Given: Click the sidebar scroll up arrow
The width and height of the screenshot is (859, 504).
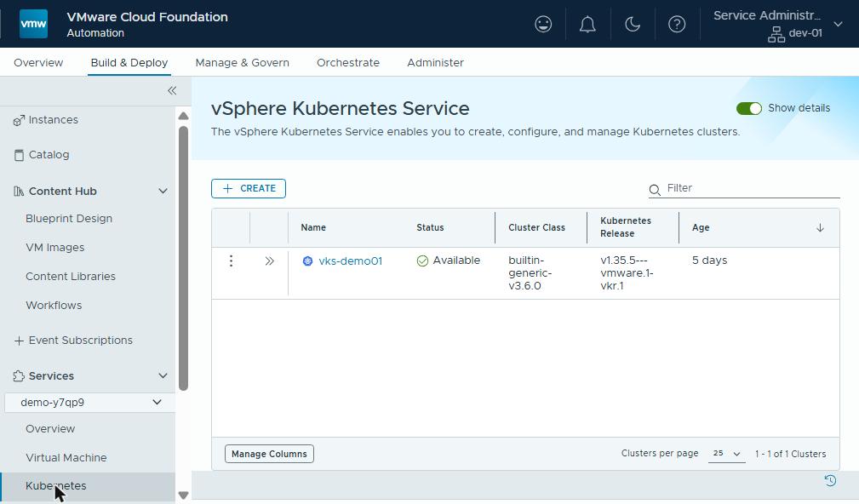Looking at the screenshot, I should [x=184, y=116].
